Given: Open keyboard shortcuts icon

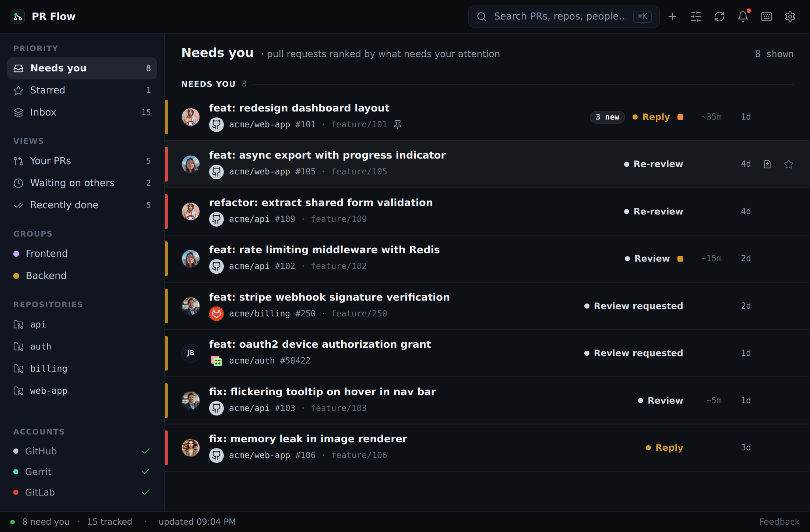Looking at the screenshot, I should tap(767, 17).
